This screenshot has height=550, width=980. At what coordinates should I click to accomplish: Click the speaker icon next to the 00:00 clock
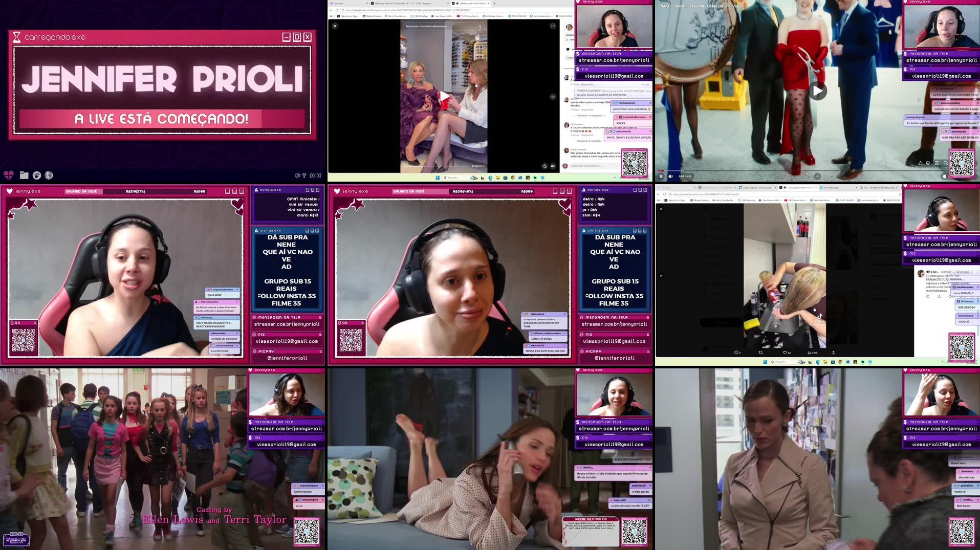coord(297,175)
